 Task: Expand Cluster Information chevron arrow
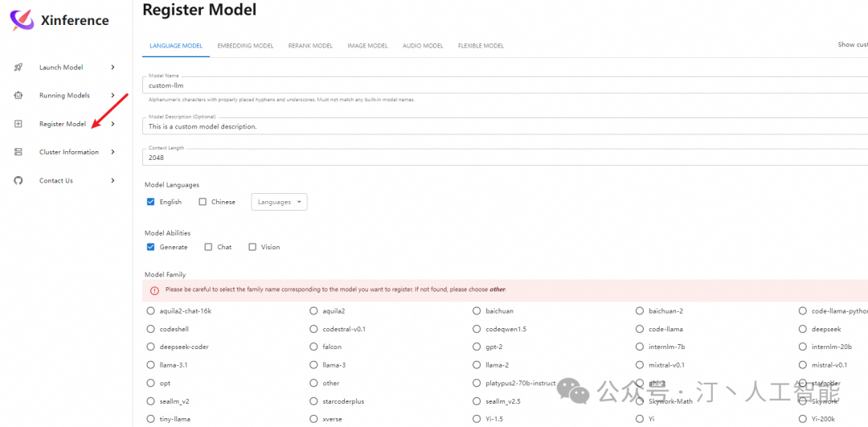coord(113,152)
